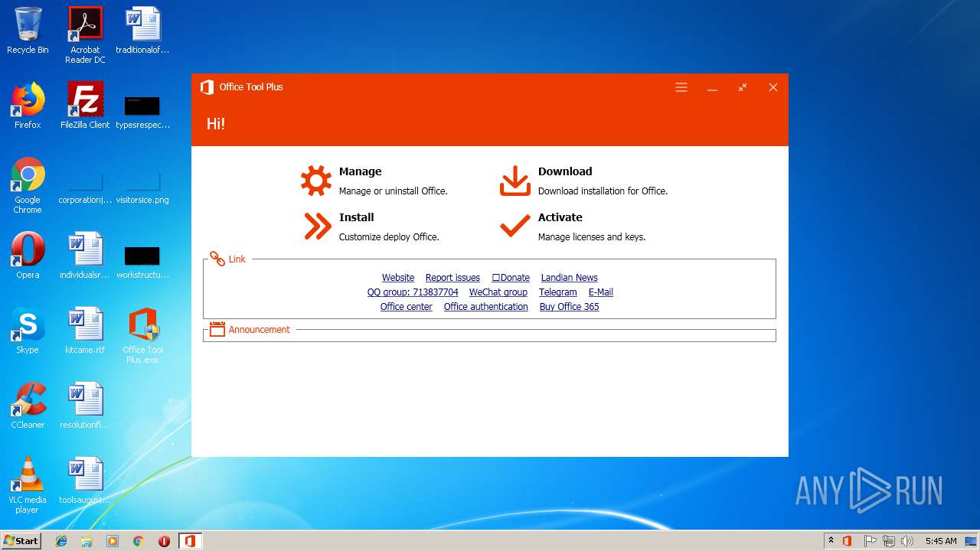Select the resolutionfi document on desktop

85,406
